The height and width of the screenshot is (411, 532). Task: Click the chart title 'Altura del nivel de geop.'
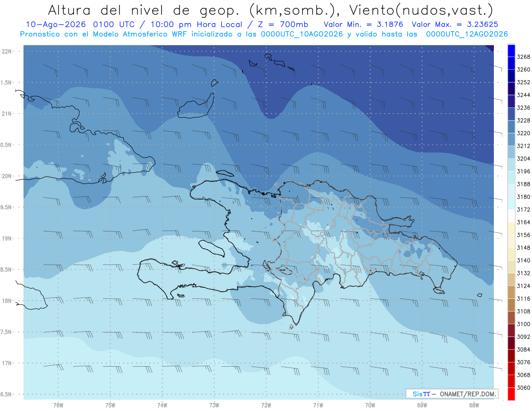click(144, 10)
